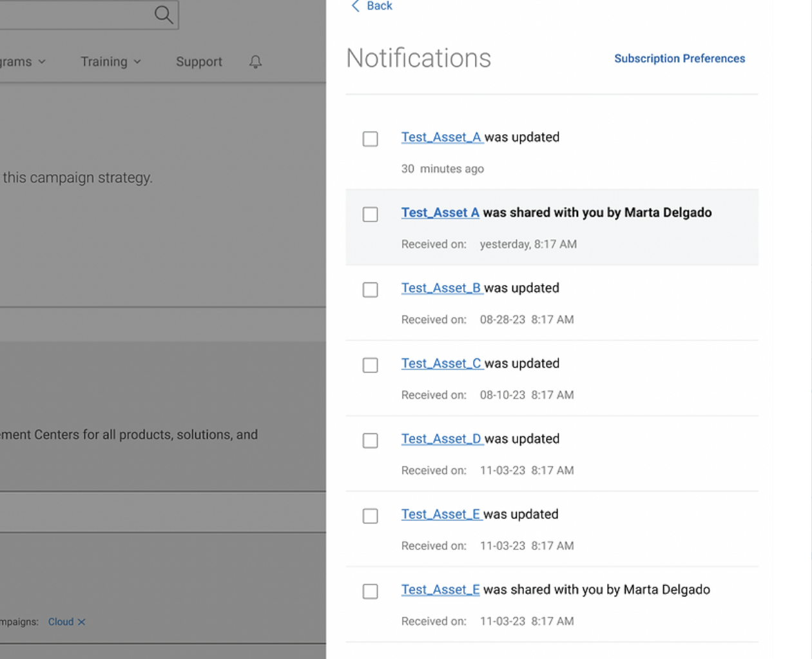Check the Test_Asset_E shared by Marta checkbox

370,591
